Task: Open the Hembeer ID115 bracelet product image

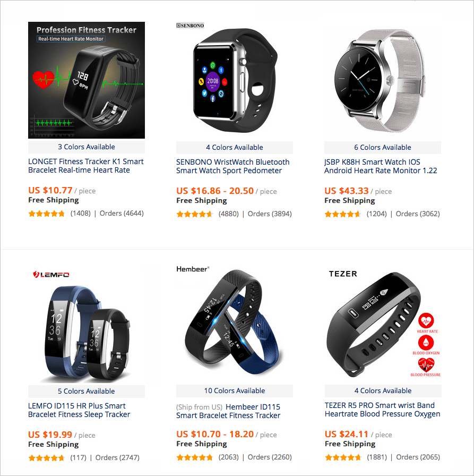Action: pyautogui.click(x=235, y=324)
